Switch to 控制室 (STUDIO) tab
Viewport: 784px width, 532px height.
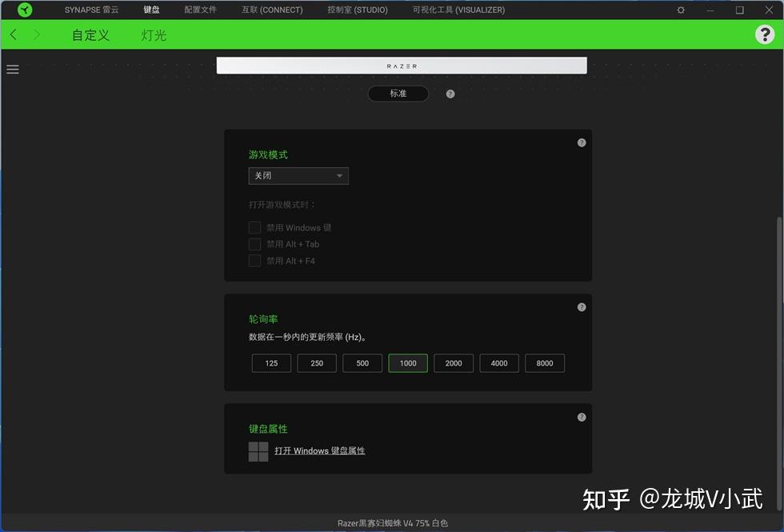click(358, 10)
